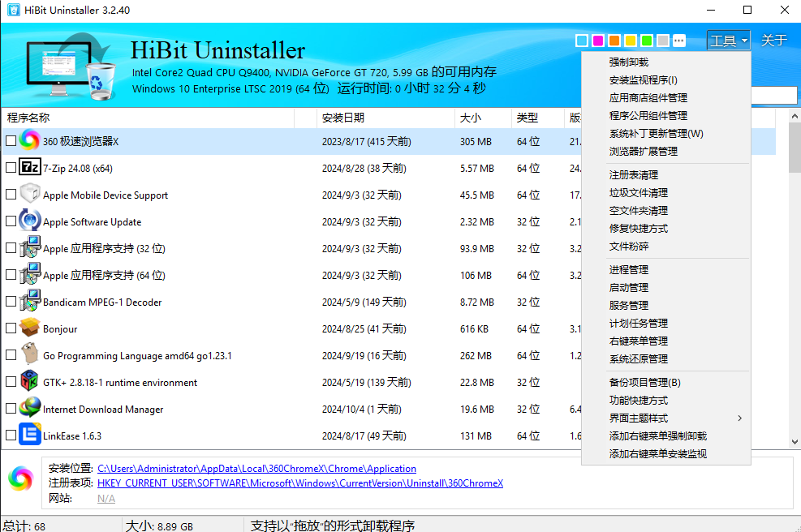This screenshot has height=532, width=801.
Task: Click the Internet Download Manager icon
Action: pos(30,408)
